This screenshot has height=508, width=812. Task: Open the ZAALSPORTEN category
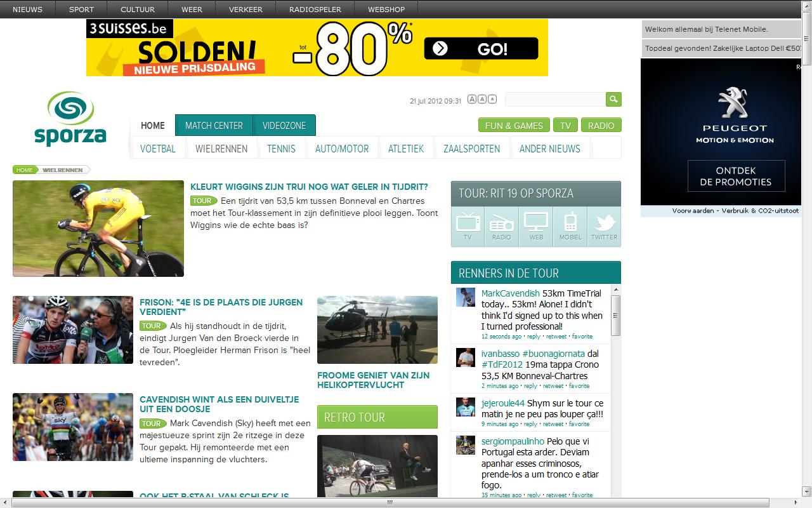coord(471,149)
